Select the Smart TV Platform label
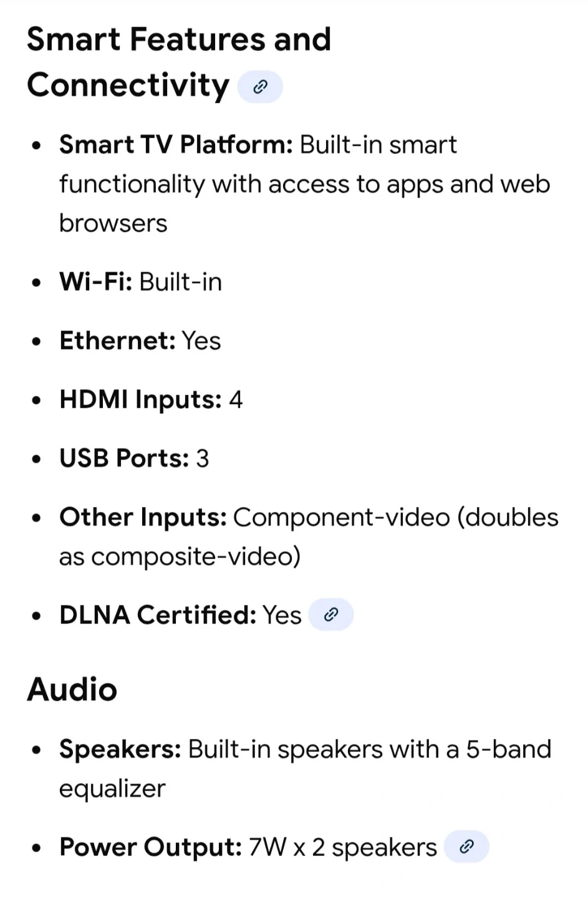Screen dimensions: 588x898 click(176, 145)
